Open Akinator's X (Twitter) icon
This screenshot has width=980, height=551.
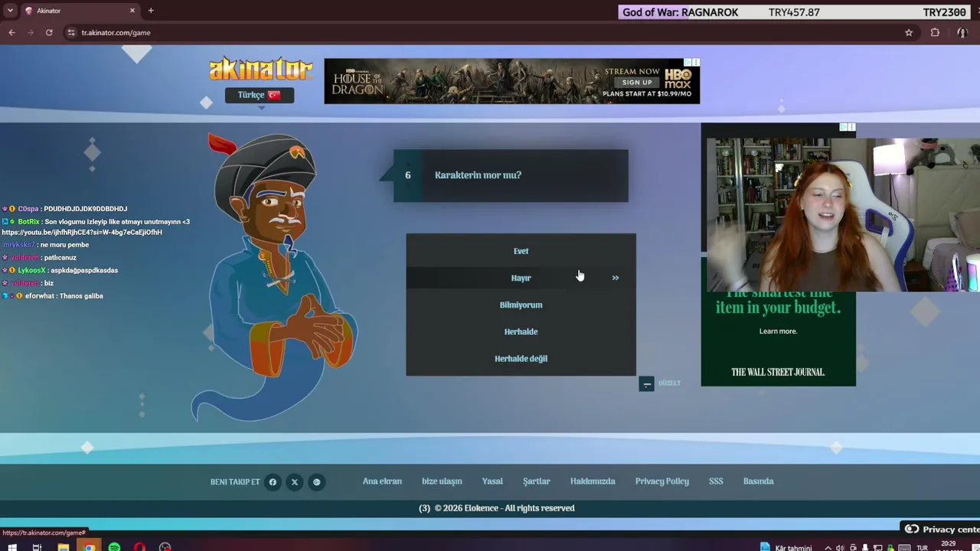click(x=295, y=482)
